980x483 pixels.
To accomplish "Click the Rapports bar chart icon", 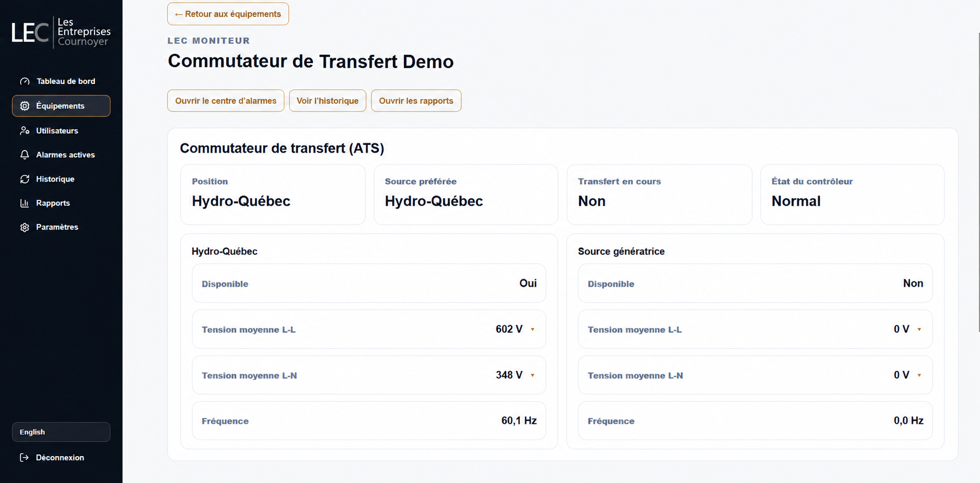I will coord(25,203).
